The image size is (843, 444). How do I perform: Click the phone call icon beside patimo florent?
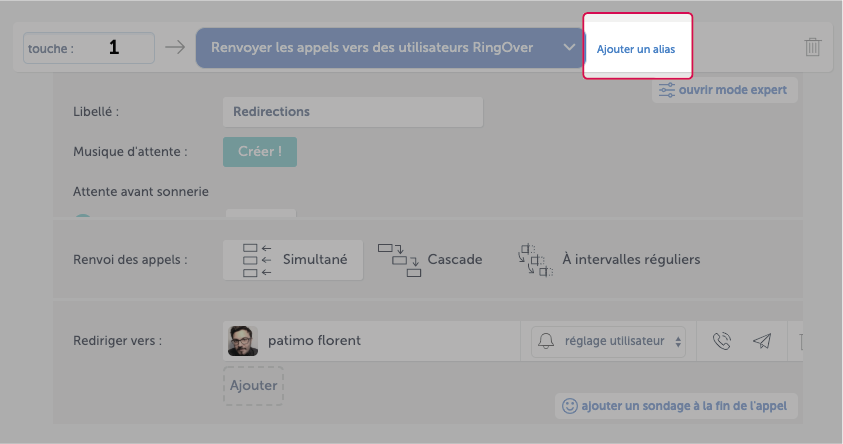click(721, 341)
